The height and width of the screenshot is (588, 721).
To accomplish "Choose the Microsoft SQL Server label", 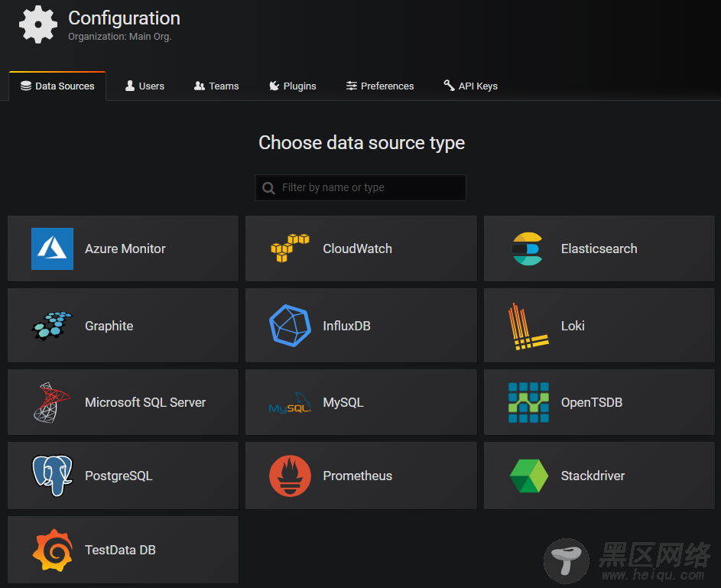I will tap(145, 402).
